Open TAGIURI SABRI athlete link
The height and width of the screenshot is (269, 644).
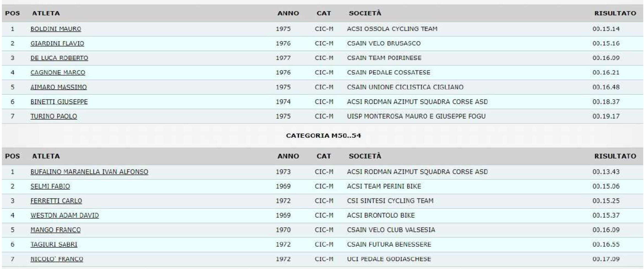54,245
